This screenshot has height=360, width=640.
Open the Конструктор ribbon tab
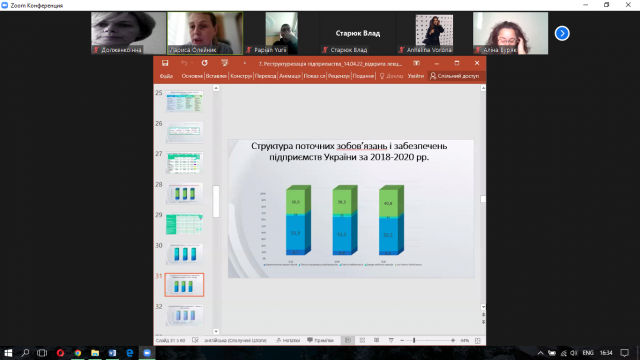tap(241, 76)
